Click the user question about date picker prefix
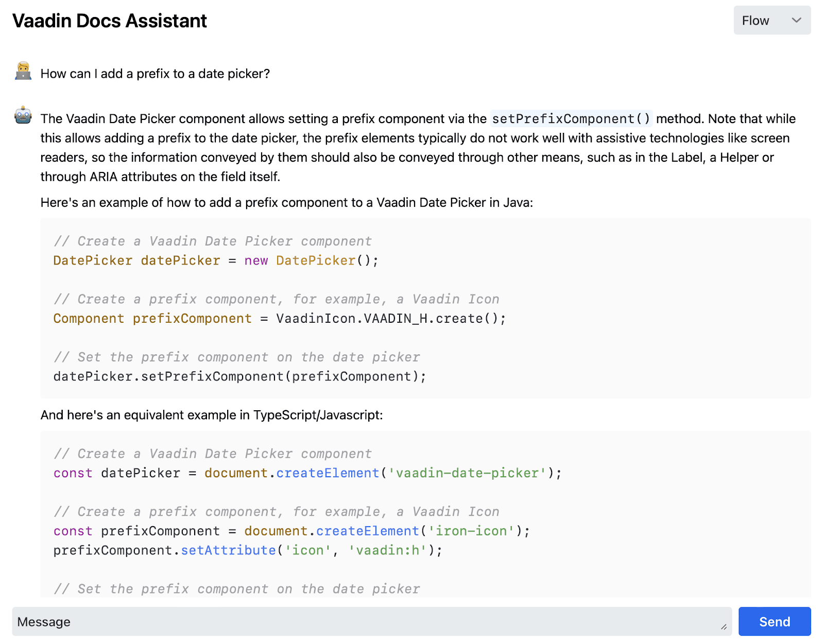The width and height of the screenshot is (824, 644). coord(155,74)
